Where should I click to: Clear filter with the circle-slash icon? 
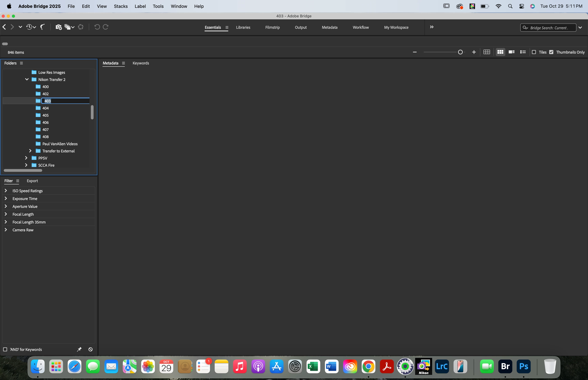(91, 349)
